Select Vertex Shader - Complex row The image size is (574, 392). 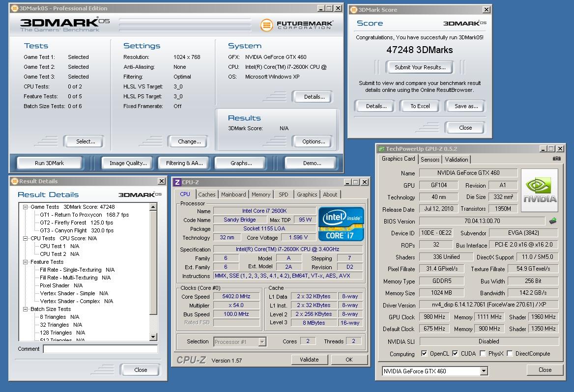(77, 301)
